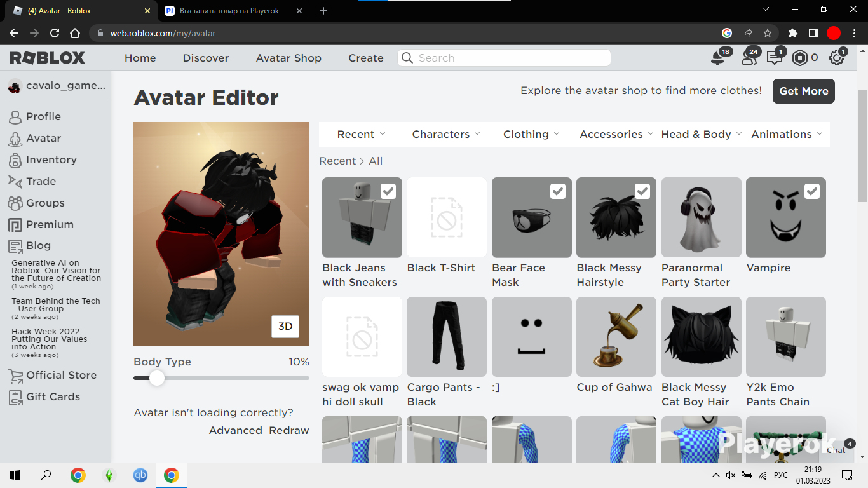
Task: Open Avatar Shop in the top navigation
Action: click(288, 58)
